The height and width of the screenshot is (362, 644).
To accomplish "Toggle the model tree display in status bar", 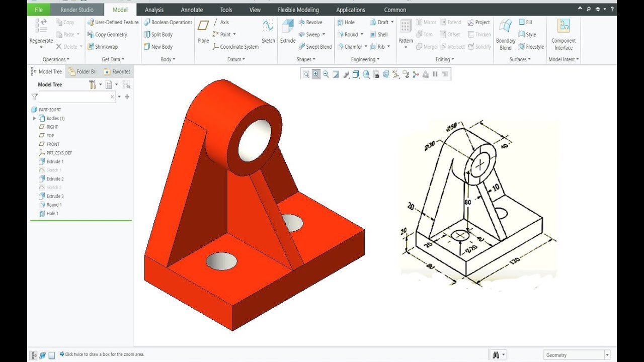I will 34,355.
